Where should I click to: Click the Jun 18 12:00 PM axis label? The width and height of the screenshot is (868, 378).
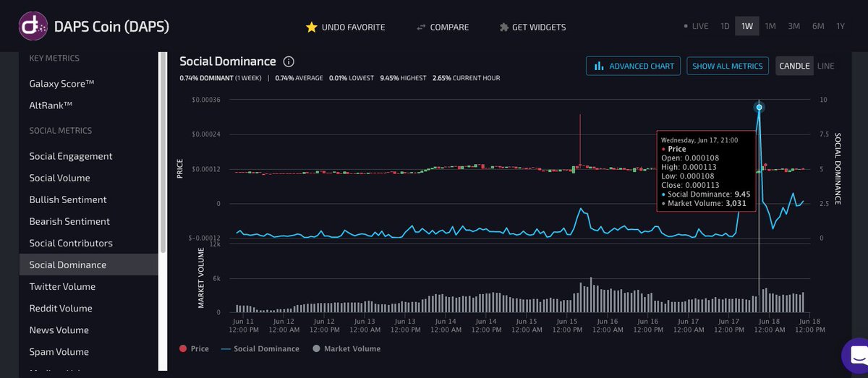(809, 325)
